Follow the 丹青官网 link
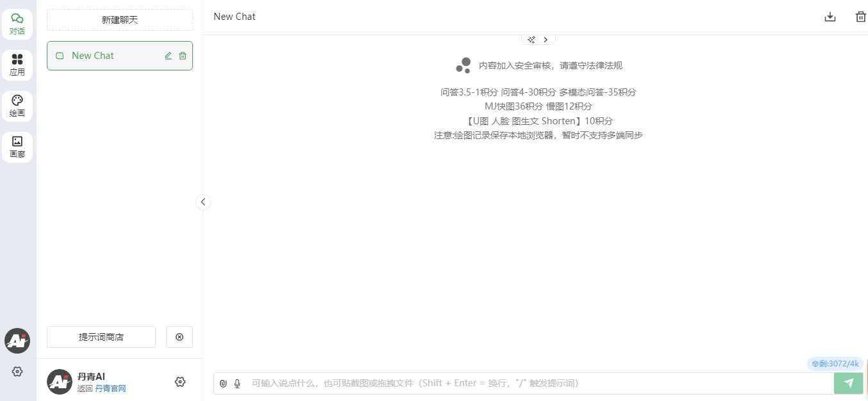This screenshot has width=868, height=401. pos(110,389)
